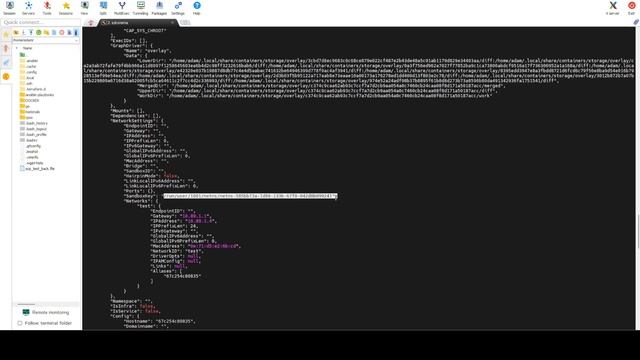
Task: Click the Name column header
Action: (x=27, y=48)
